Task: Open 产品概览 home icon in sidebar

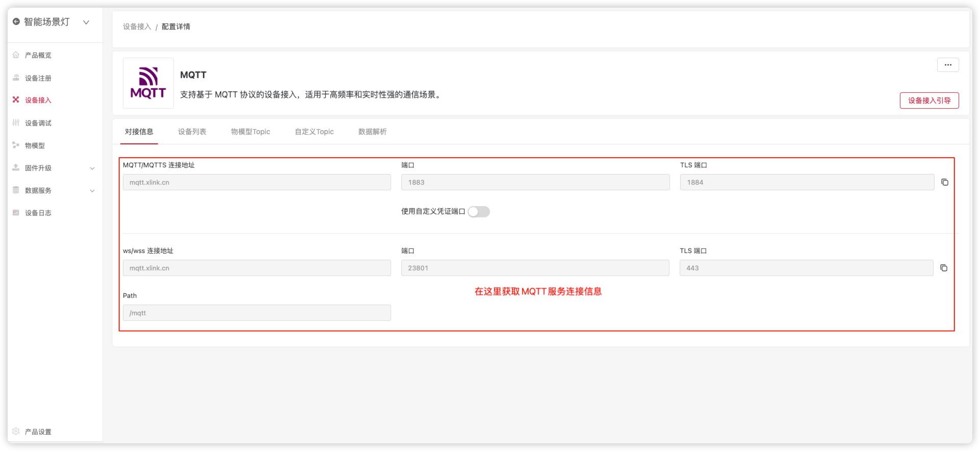Action: pos(16,55)
